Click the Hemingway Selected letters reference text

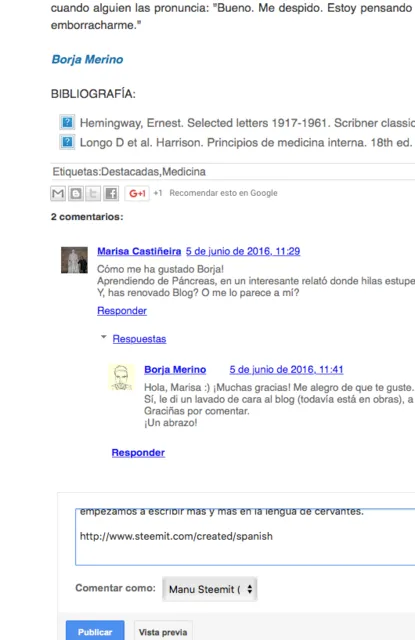[x=247, y=123]
